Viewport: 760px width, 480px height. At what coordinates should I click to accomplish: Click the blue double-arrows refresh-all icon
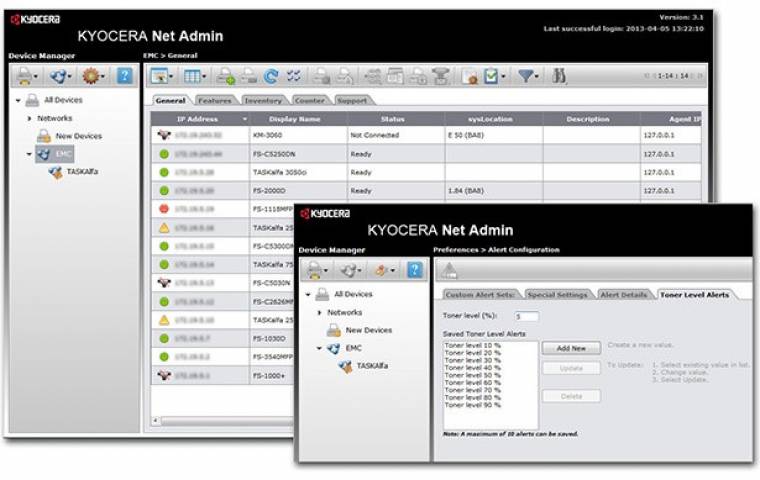293,76
